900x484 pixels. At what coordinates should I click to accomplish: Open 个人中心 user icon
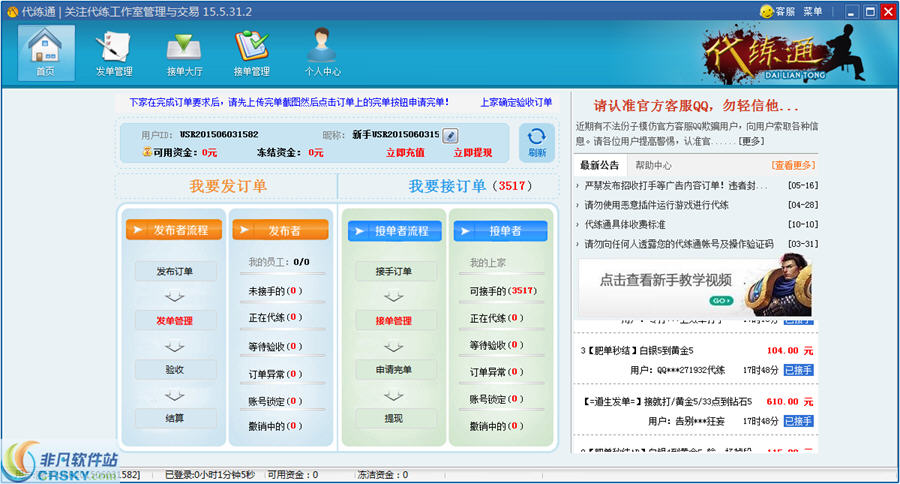322,53
